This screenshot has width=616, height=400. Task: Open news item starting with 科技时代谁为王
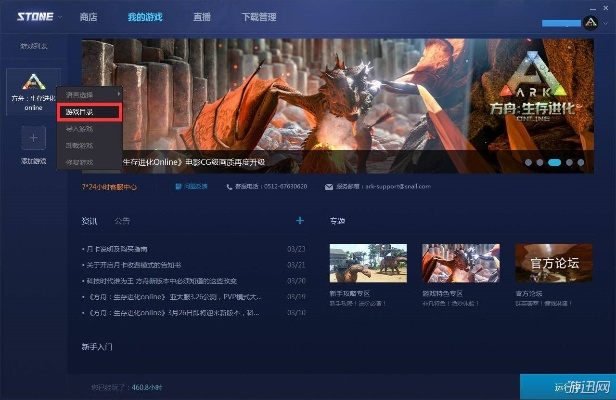[x=161, y=281]
